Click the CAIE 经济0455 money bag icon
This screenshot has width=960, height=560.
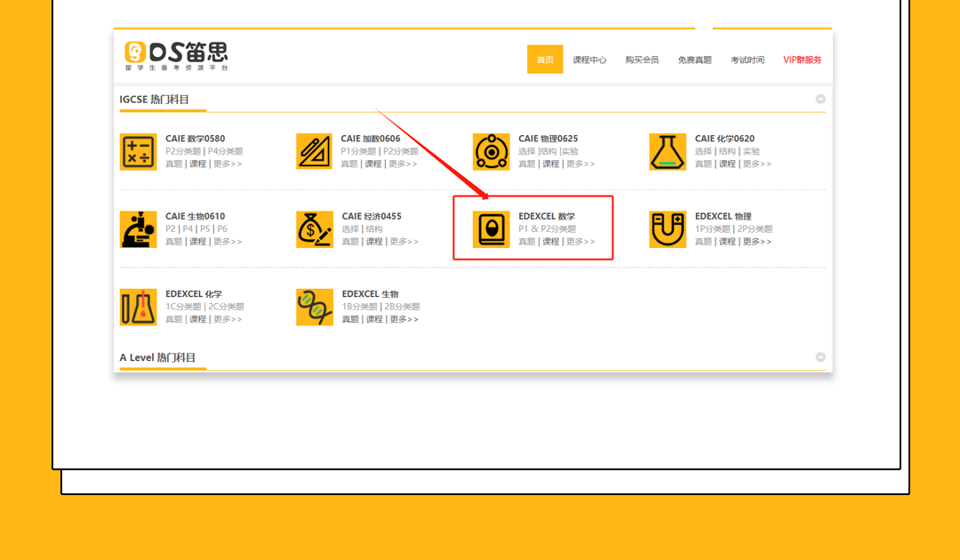tap(314, 229)
